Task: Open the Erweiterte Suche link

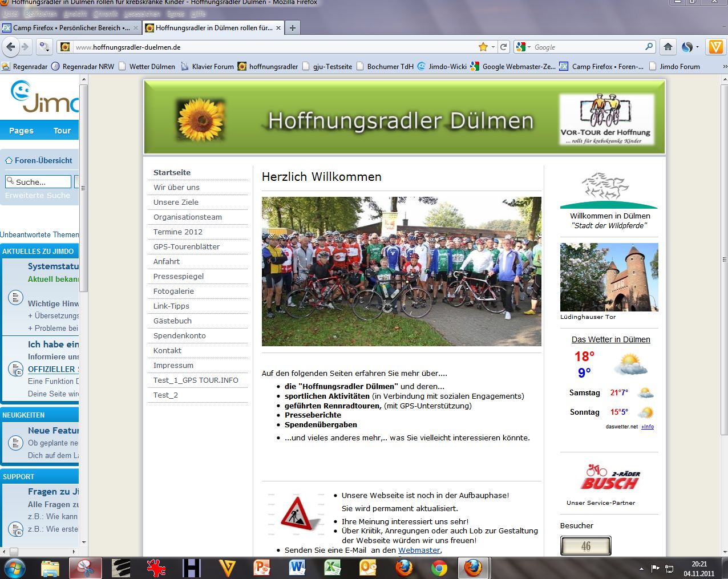Action: pyautogui.click(x=38, y=195)
